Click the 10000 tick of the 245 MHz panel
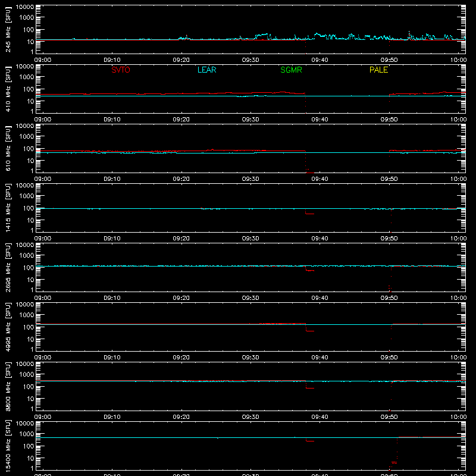The image size is (476, 476). 25,7
